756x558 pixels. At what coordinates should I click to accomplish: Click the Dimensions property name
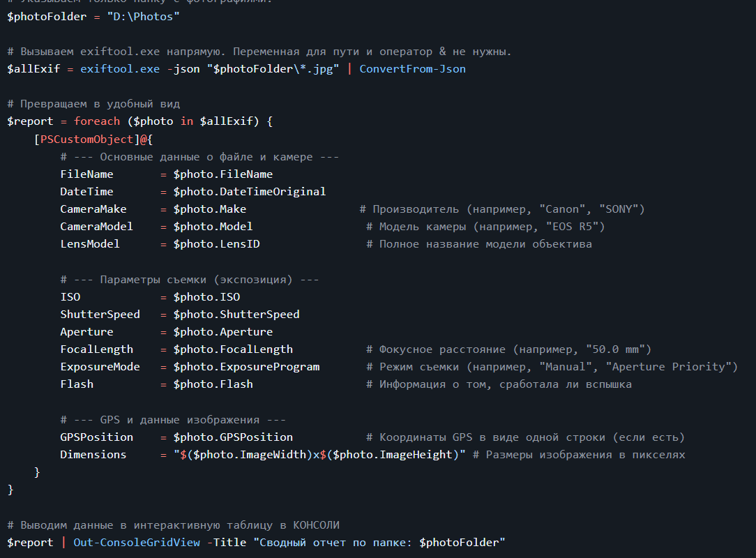[93, 455]
